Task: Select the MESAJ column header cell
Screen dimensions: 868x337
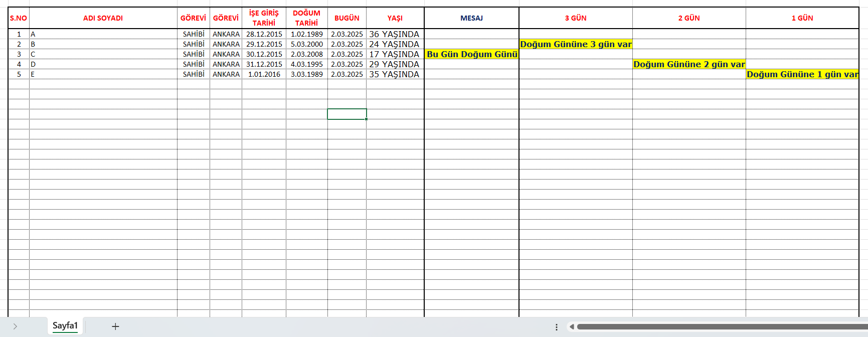Action: 471,18
